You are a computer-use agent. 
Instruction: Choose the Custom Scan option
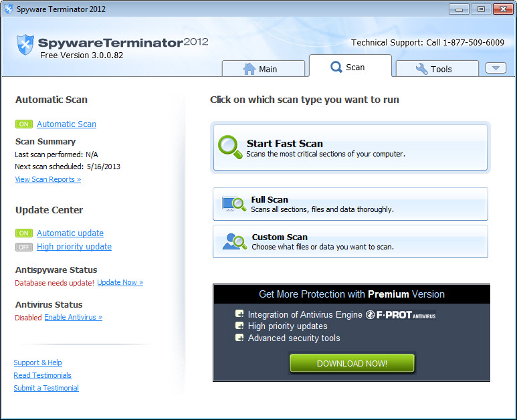click(x=350, y=241)
